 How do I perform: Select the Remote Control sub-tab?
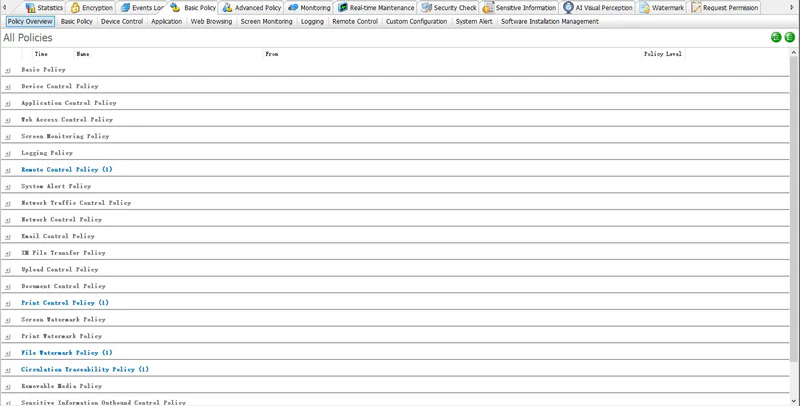(x=355, y=21)
